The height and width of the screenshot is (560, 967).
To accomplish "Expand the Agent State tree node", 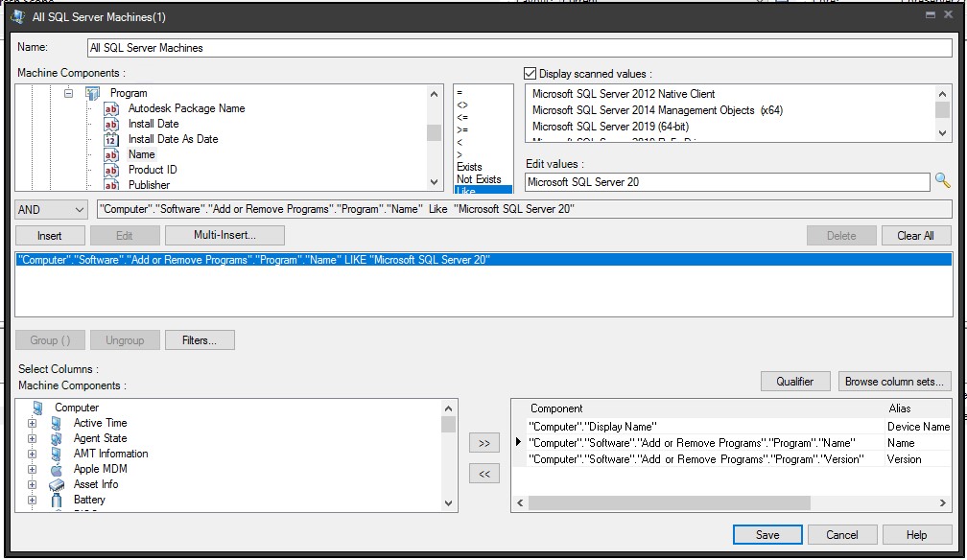I will click(x=30, y=437).
